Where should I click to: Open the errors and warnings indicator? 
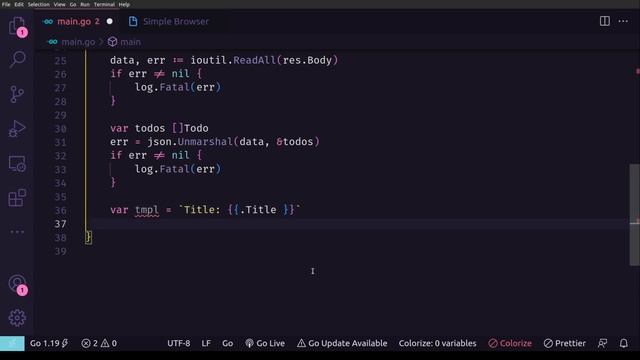click(x=99, y=343)
